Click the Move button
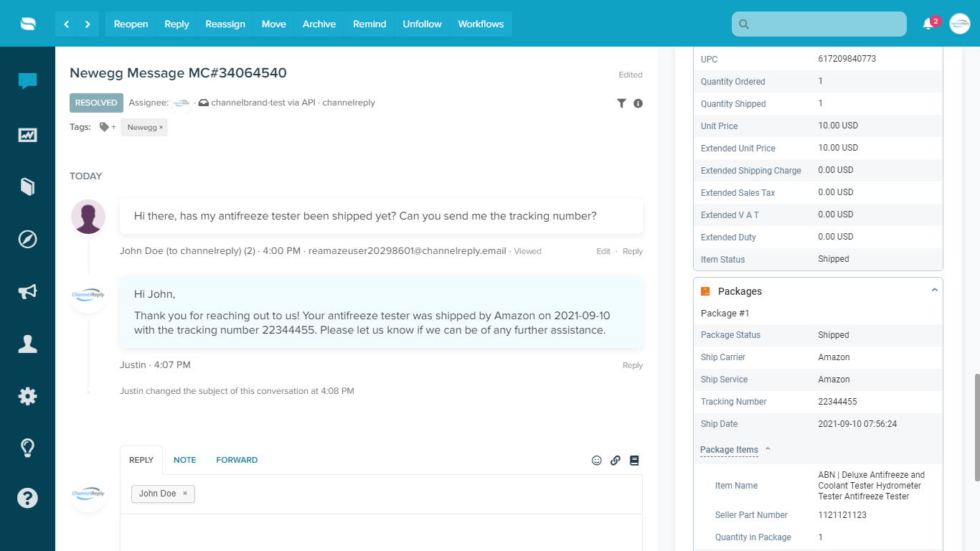The width and height of the screenshot is (980, 551). (x=274, y=24)
